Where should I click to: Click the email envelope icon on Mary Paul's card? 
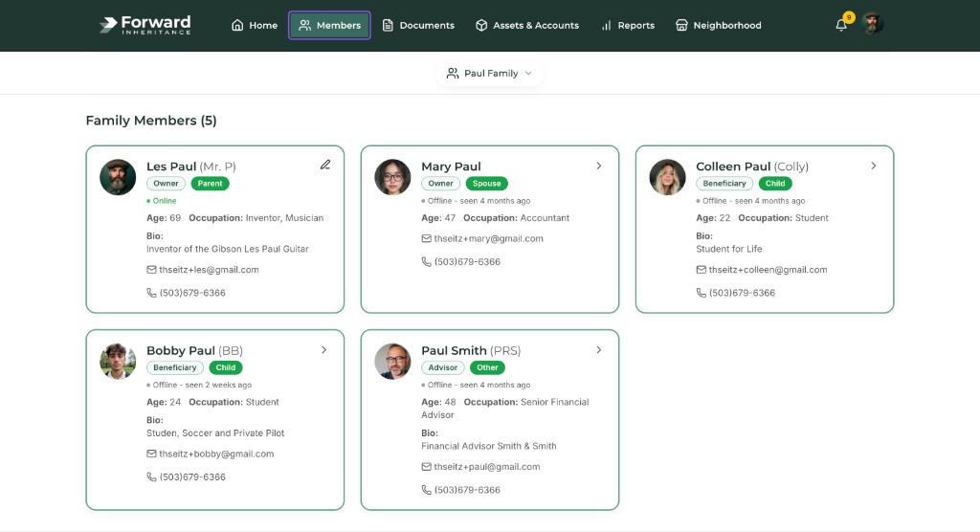tap(426, 239)
